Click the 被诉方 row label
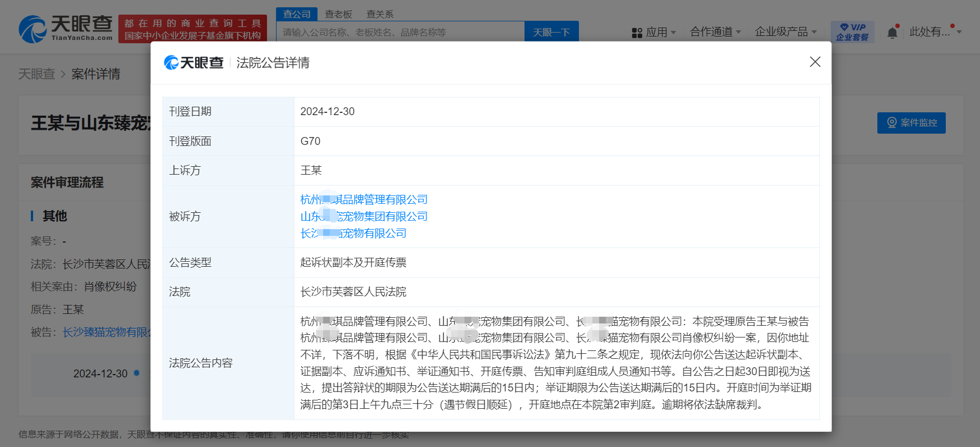980x447 pixels. [x=185, y=217]
